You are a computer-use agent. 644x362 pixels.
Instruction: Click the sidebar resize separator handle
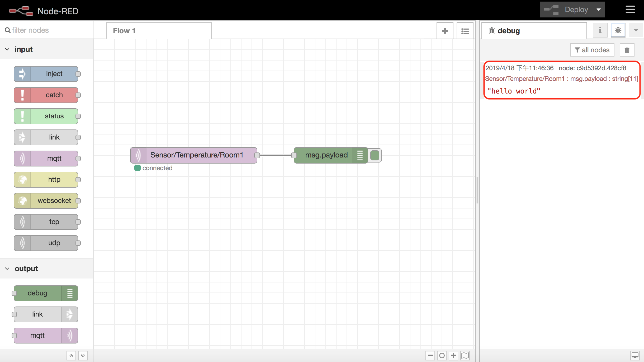(x=477, y=190)
